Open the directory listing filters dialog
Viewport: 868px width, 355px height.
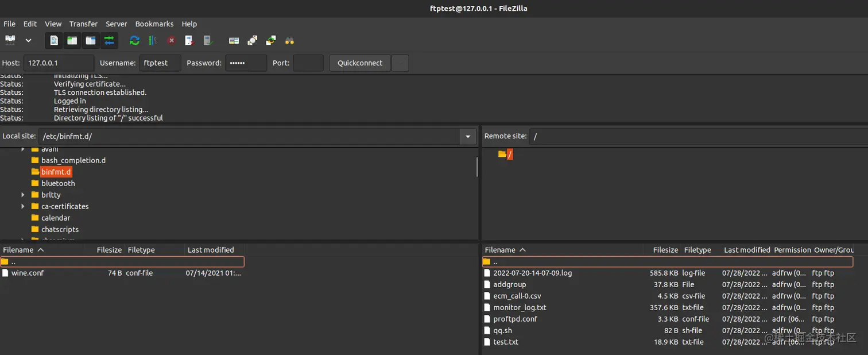(234, 40)
